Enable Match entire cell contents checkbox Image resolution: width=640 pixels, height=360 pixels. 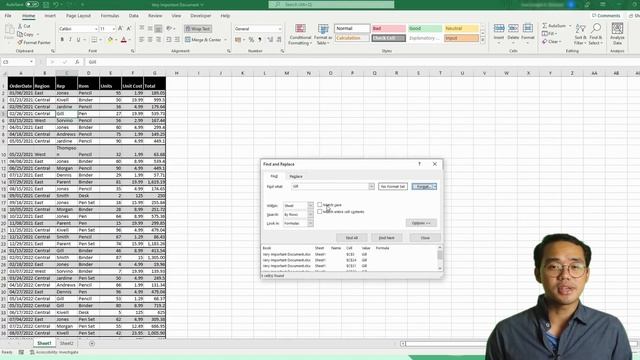320,212
